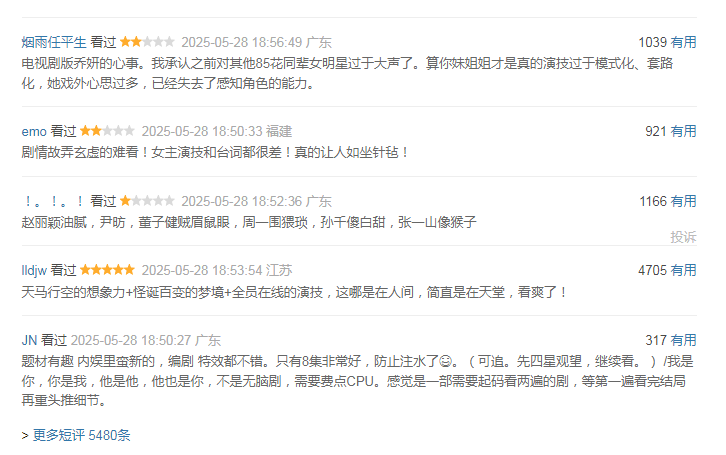Click the smiley emoji in JN's review
Image resolution: width=726 pixels, height=455 pixels.
coord(445,361)
